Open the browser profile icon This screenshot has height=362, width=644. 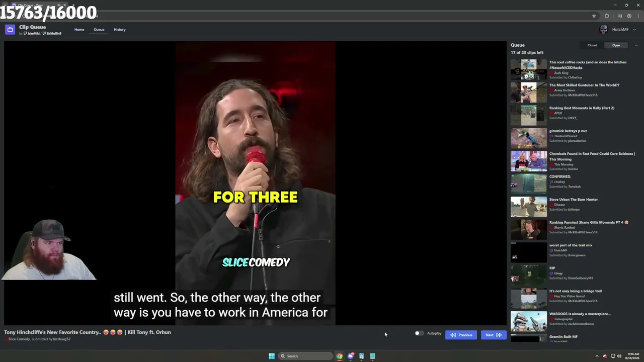629,16
